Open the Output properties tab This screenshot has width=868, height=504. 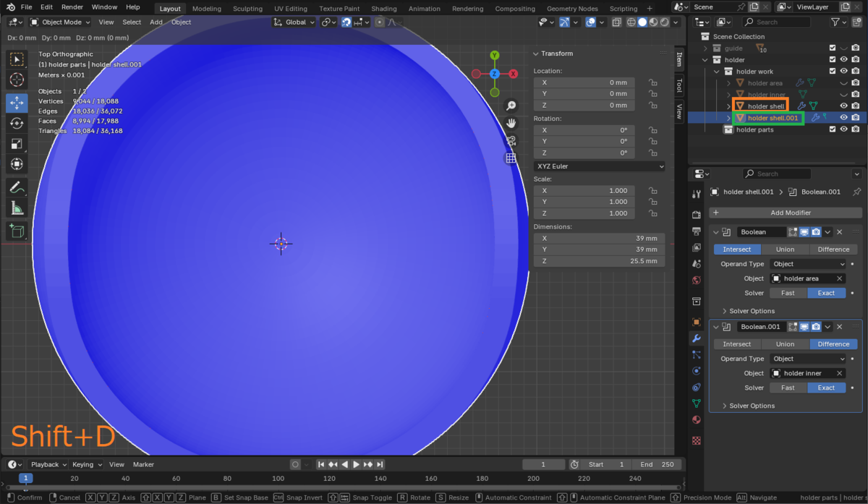[x=697, y=231]
